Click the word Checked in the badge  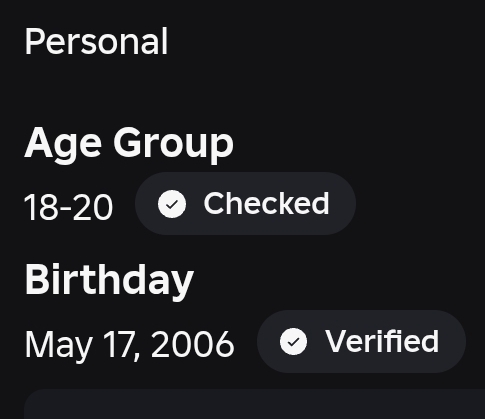click(x=266, y=204)
